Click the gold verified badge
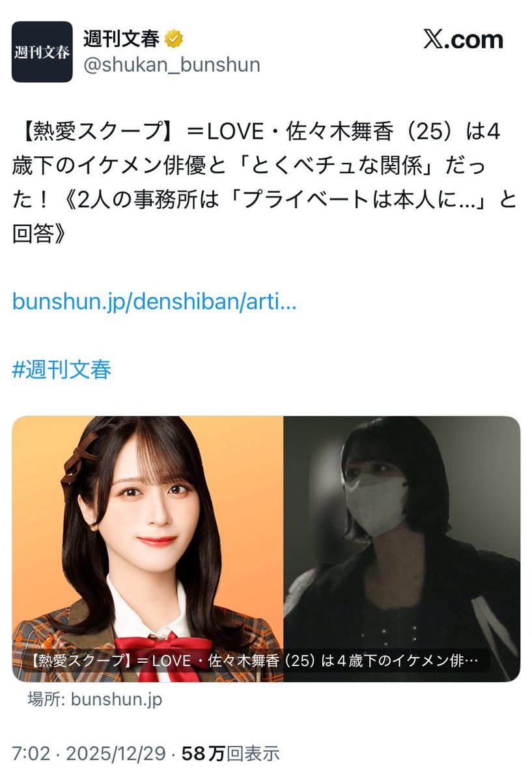532x782 pixels. tap(173, 40)
